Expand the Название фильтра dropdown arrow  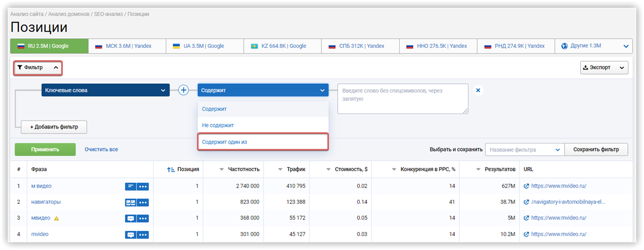click(x=558, y=149)
